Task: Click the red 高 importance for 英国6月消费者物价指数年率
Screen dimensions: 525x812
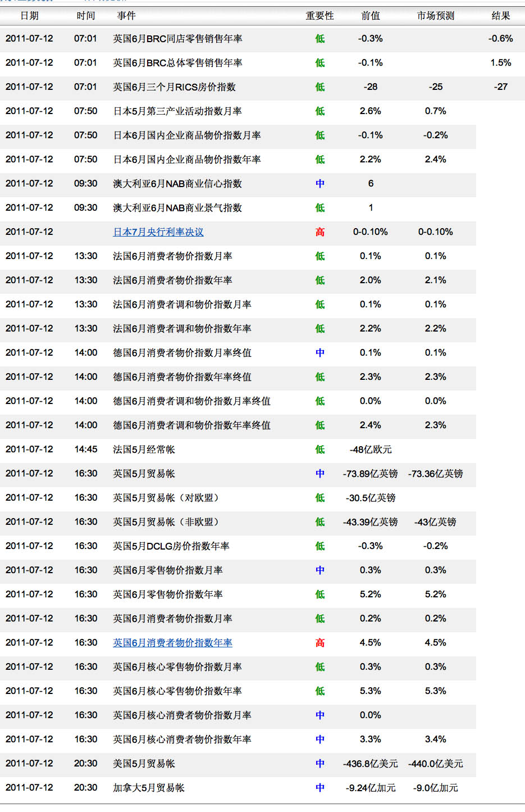Action: point(320,643)
